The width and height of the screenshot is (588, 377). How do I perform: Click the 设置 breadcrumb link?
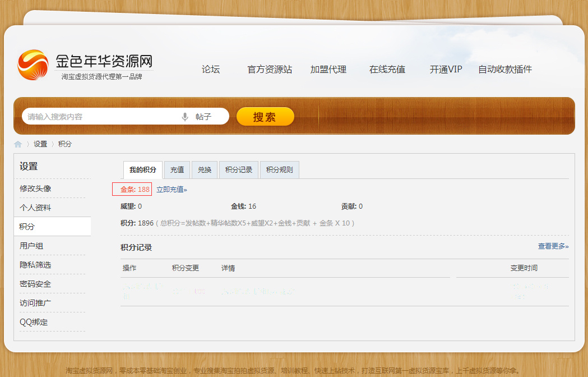click(x=40, y=144)
